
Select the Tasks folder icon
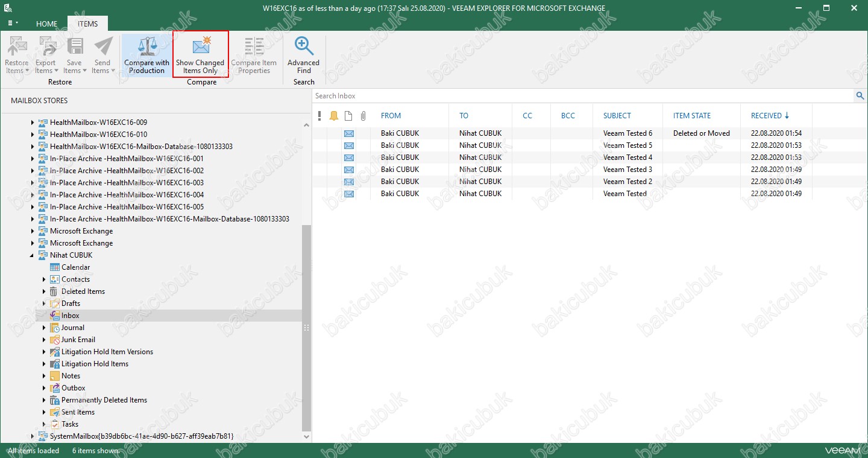pyautogui.click(x=55, y=424)
